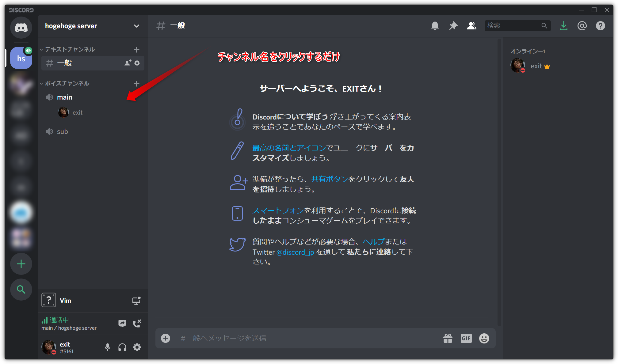Click the chat area scrollbar
Image resolution: width=618 pixels, height=364 pixels.
click(499, 182)
